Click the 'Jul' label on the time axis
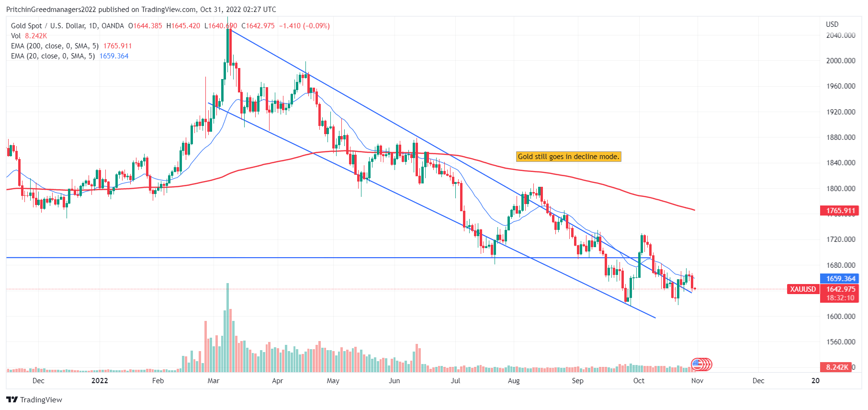 click(455, 381)
